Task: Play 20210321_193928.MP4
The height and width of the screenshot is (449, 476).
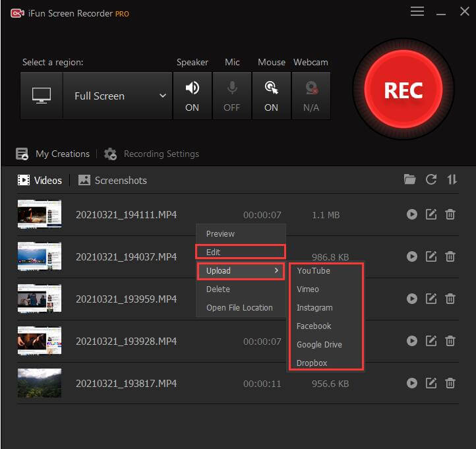Action: click(x=411, y=341)
